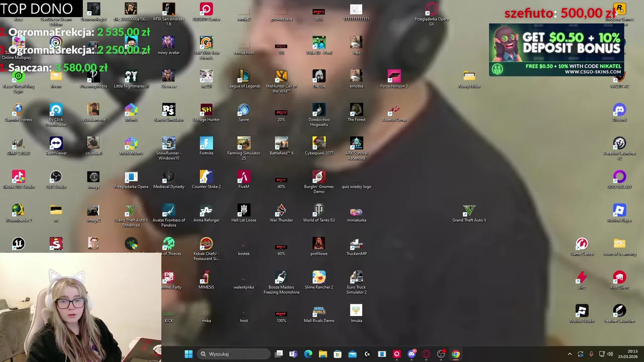Launch Spore desktop shortcut
Image resolution: width=644 pixels, height=362 pixels.
click(x=244, y=113)
